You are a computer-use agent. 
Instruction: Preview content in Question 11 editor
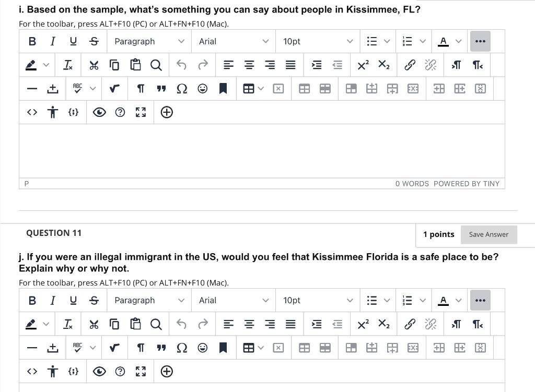click(x=99, y=371)
